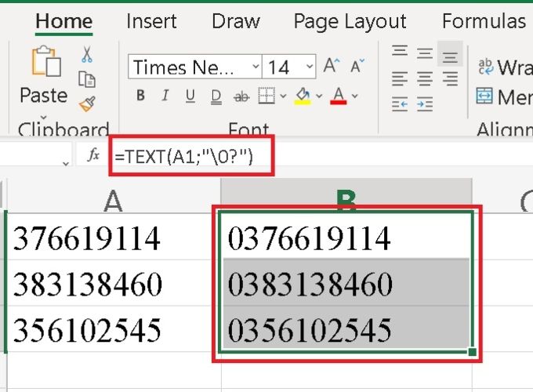Select cell containing 0376619114
Screen dimensions: 533x392
click(x=346, y=237)
